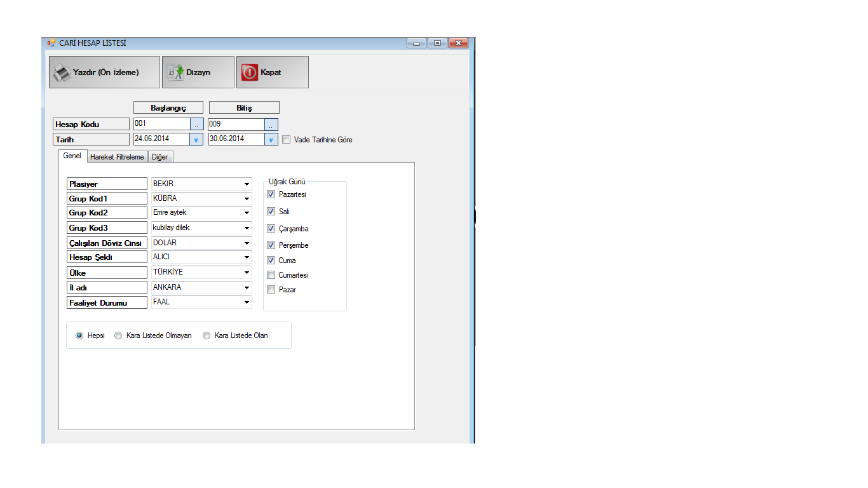Select Kara Listede Olan radio button
The width and height of the screenshot is (868, 488).
[x=207, y=335]
